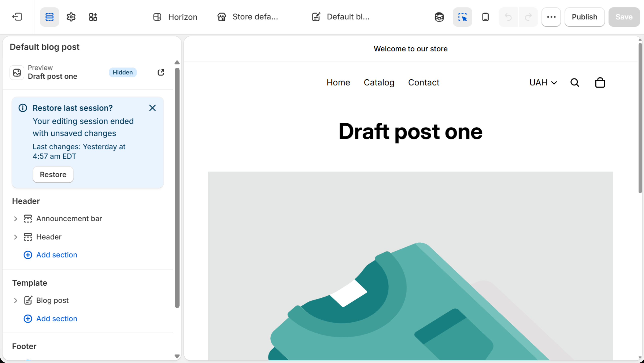Viewport: 644px width, 363px height.
Task: Toggle the preview inspector mode icon
Action: (x=462, y=17)
